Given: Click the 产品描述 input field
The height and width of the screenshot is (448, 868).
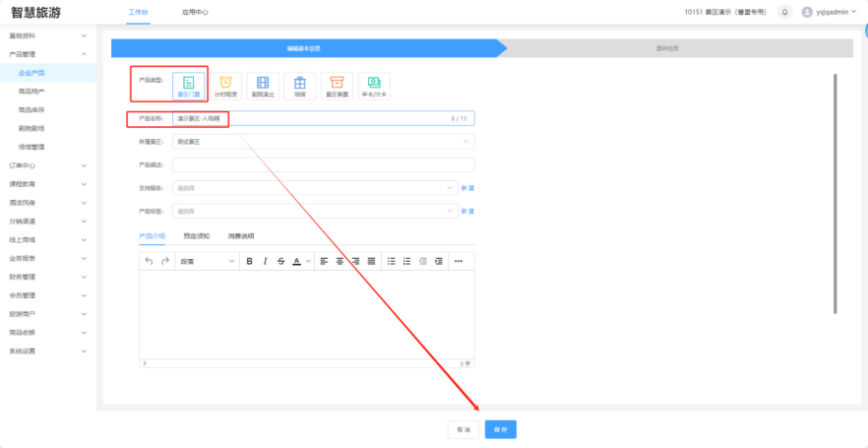Looking at the screenshot, I should click(323, 164).
